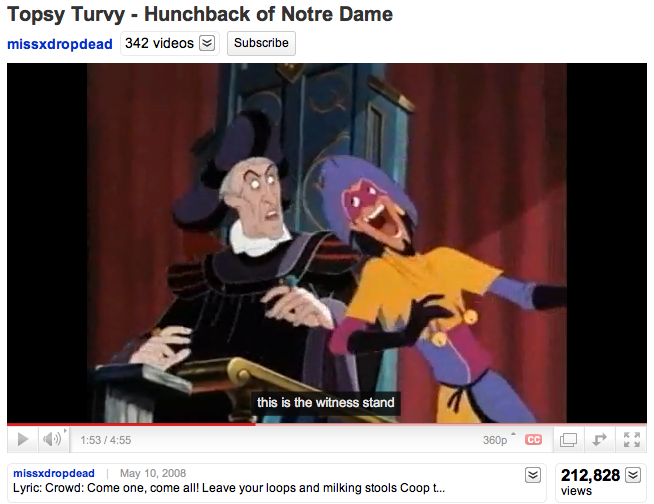
Task: Seek within the red video progress bar
Action: (x=327, y=424)
